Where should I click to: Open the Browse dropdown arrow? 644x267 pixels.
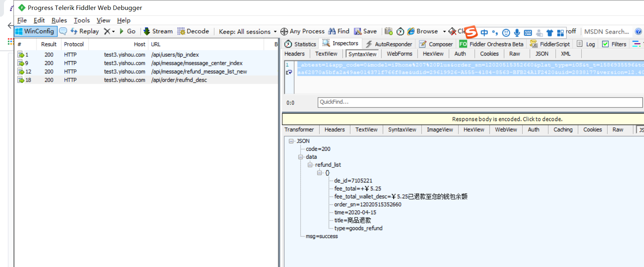click(444, 31)
